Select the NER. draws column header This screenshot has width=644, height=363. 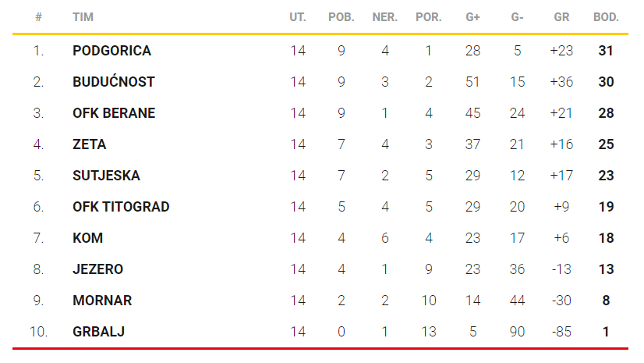pyautogui.click(x=384, y=17)
